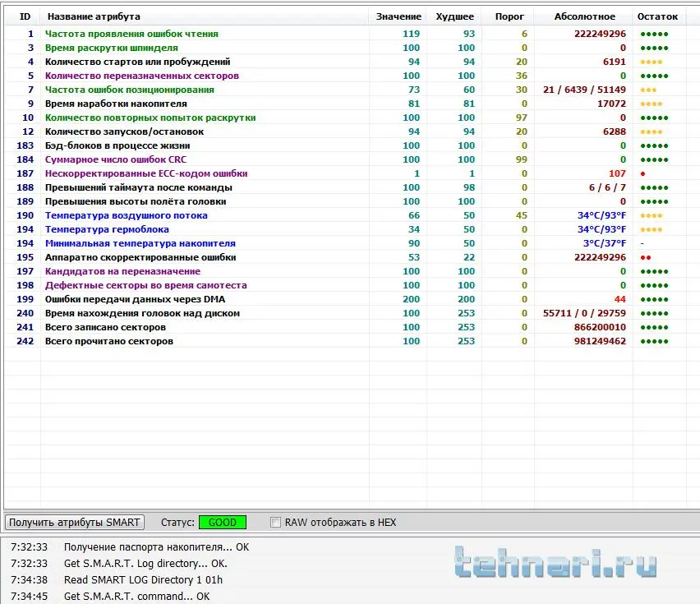Viewport: 700px width, 604px height.
Task: Click log entry 'Read SMART LOG Directory 1 01h'
Action: [143, 579]
